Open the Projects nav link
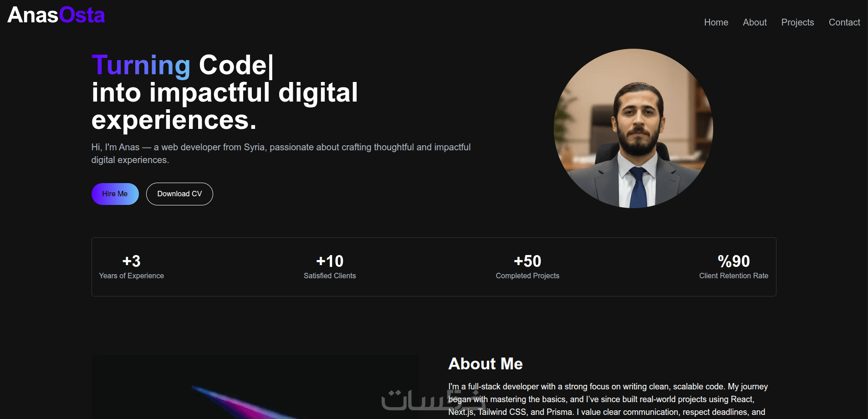This screenshot has height=419, width=868. 797,22
